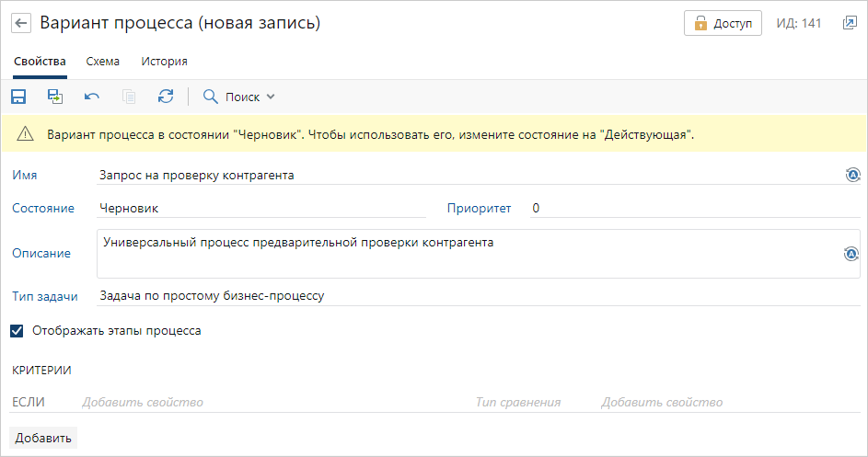This screenshot has height=457, width=868.
Task: Open the Тип сравнения selector
Action: pos(518,402)
